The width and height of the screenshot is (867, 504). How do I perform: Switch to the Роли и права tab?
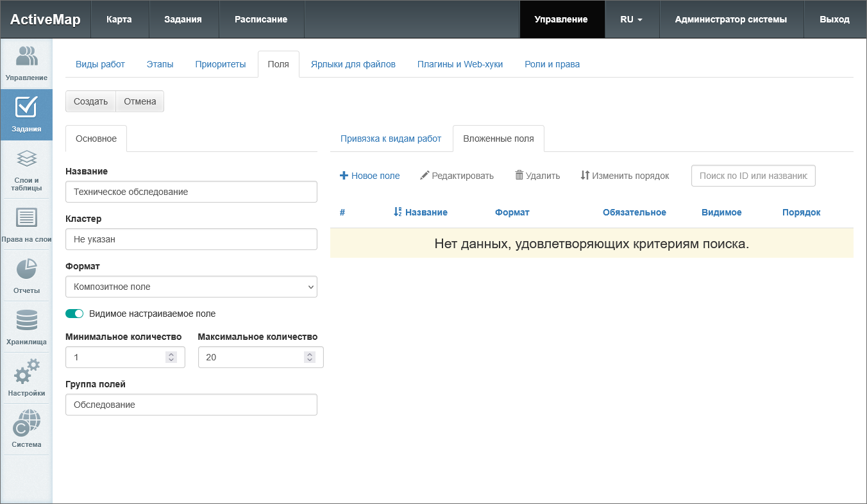551,64
